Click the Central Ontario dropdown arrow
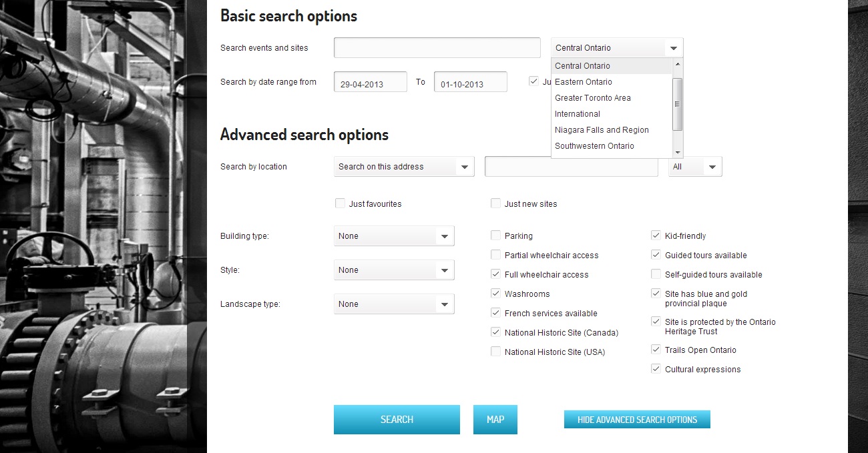868x453 pixels. (674, 48)
